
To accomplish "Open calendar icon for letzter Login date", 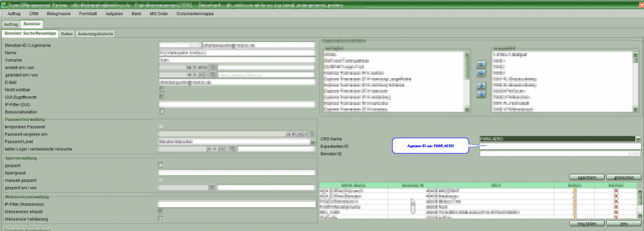I will 233,149.
